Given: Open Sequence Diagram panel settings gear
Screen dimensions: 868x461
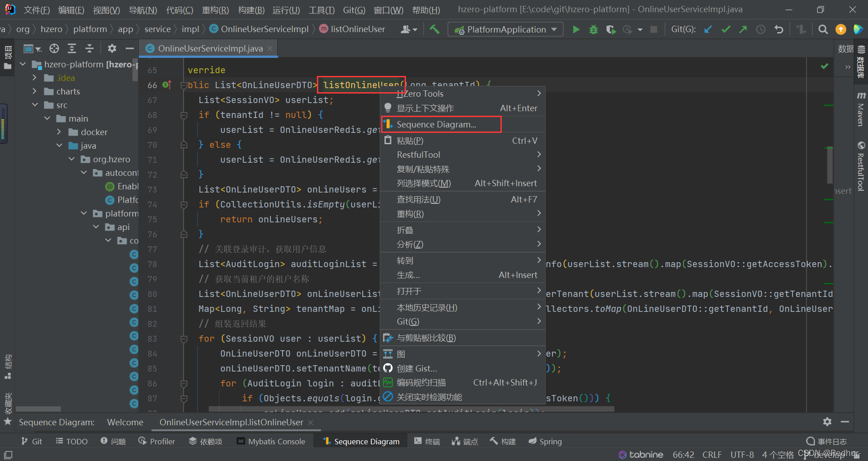Looking at the screenshot, I should coord(827,422).
